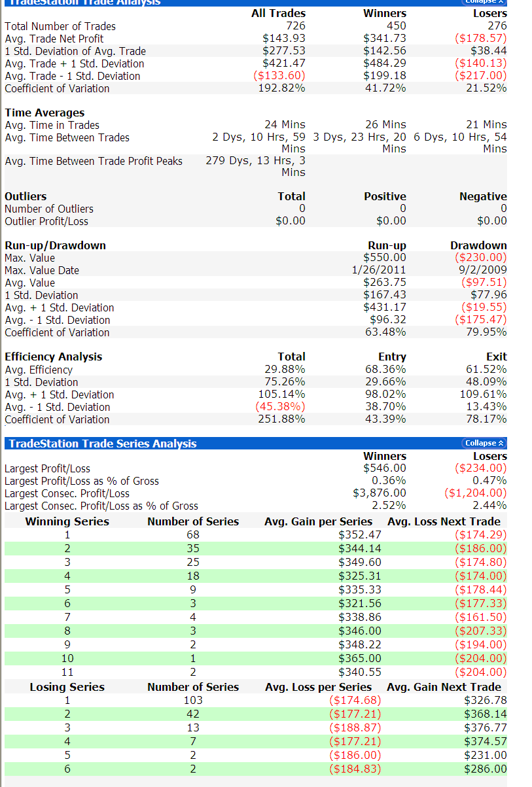Click the "Avg. Gain Next Trade" header

[444, 687]
